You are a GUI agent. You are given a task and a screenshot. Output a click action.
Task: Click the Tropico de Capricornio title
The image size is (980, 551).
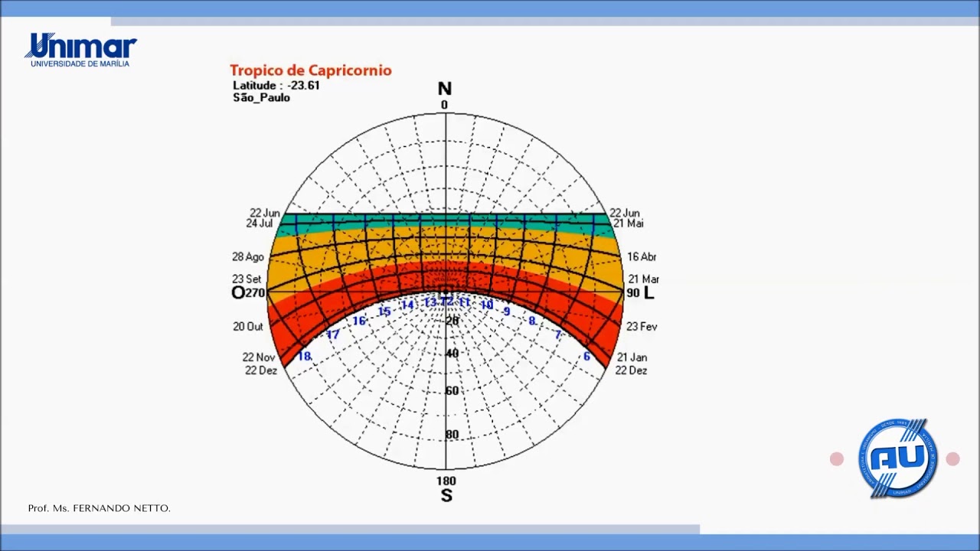[x=311, y=70]
